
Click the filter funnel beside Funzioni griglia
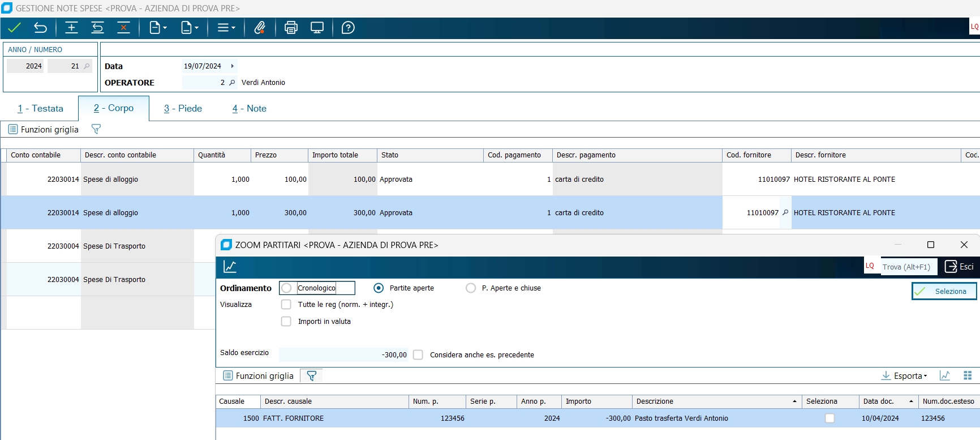96,129
